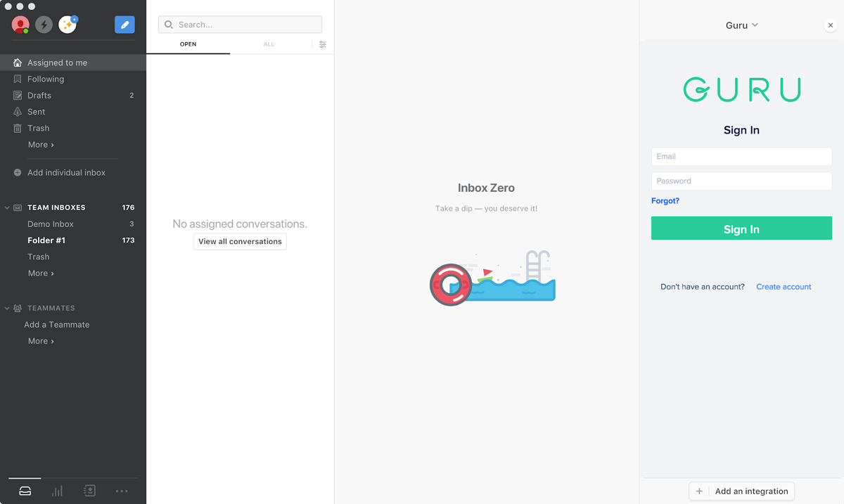Open the compose new message pencil icon
This screenshot has width=844, height=504.
click(x=124, y=25)
